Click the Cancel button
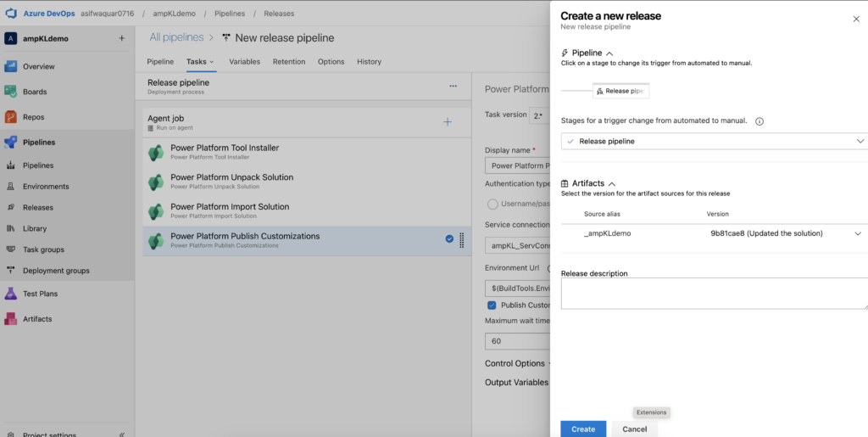 [x=634, y=429]
